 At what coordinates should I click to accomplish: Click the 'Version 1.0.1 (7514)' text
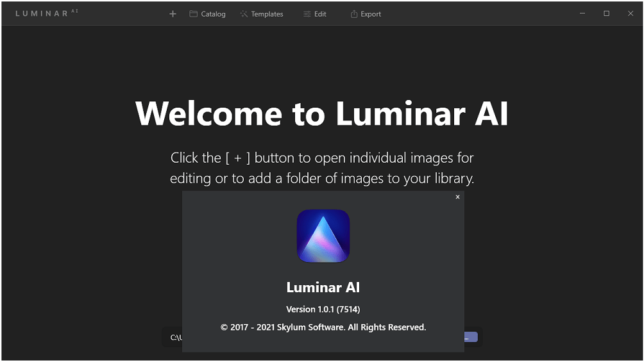(x=323, y=309)
